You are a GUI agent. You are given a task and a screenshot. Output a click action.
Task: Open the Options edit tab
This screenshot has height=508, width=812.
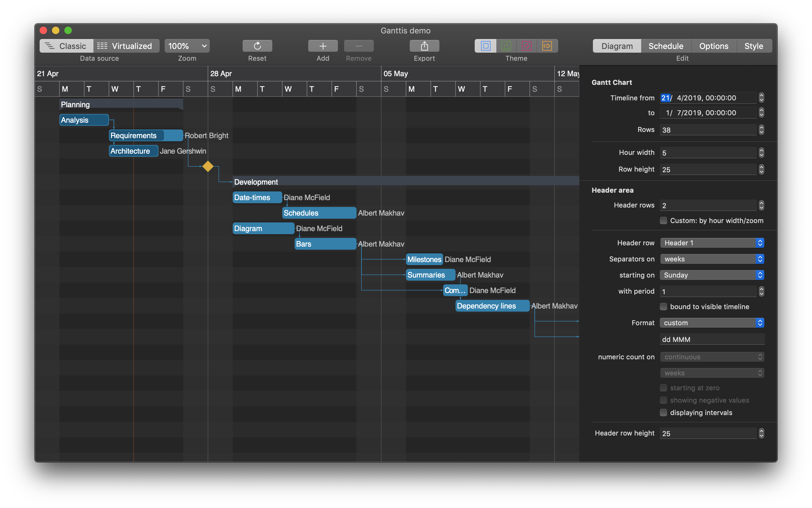click(x=714, y=46)
